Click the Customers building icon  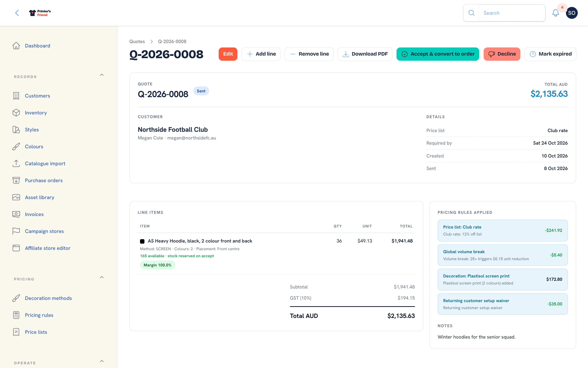pyautogui.click(x=16, y=96)
